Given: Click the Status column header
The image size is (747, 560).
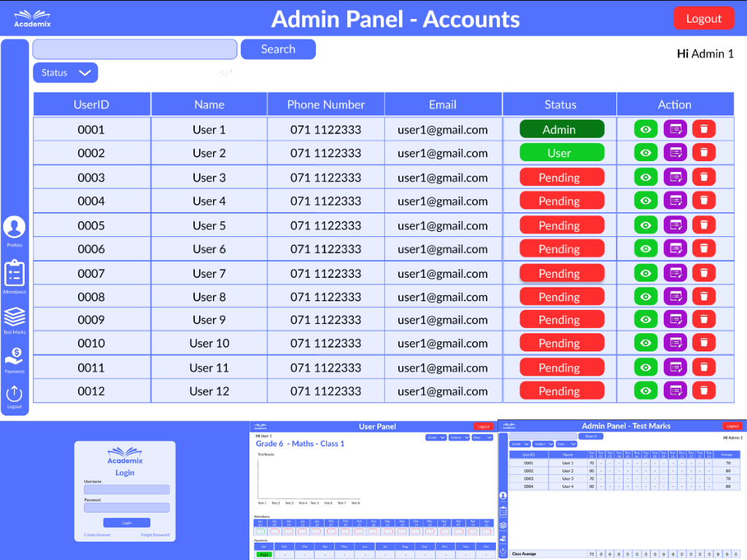Looking at the screenshot, I should coord(560,104).
